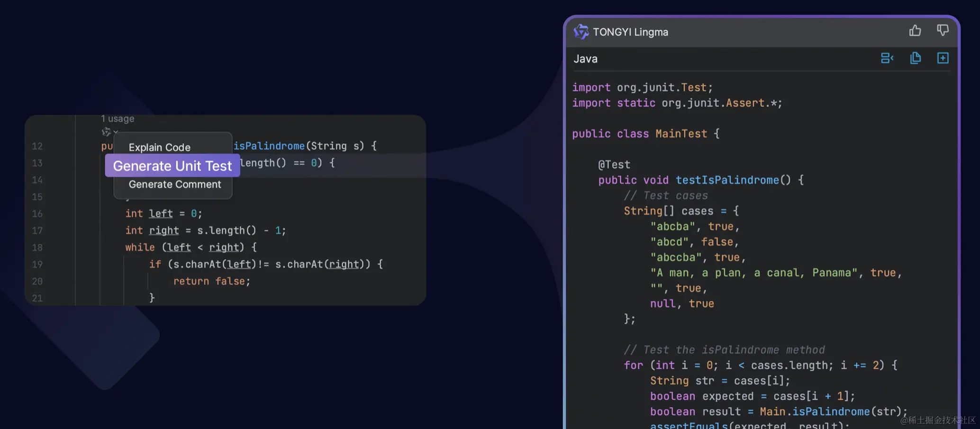This screenshot has width=980, height=429.
Task: Click line number 16 in the gutter
Action: 37,214
